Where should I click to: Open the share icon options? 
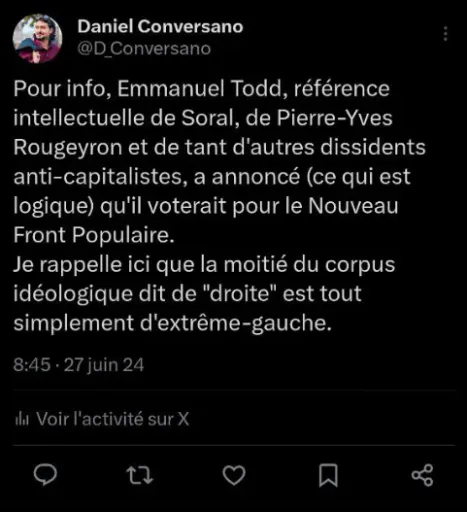click(422, 475)
